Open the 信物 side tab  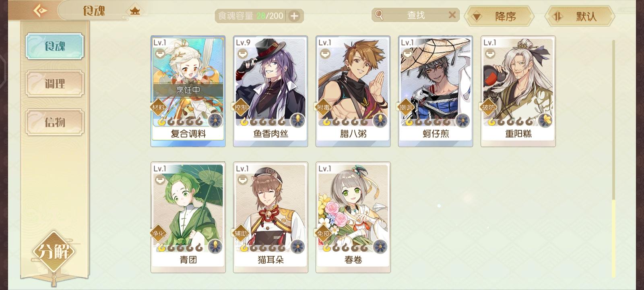[x=55, y=122]
